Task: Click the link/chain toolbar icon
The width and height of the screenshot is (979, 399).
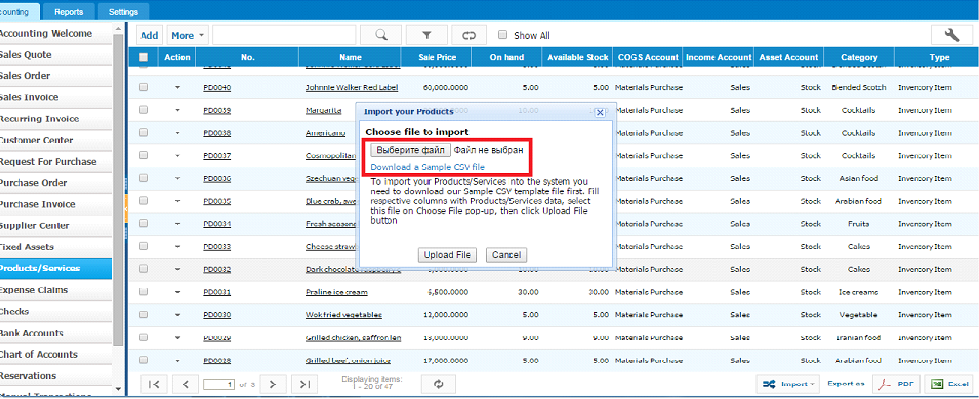Action: pyautogui.click(x=469, y=36)
